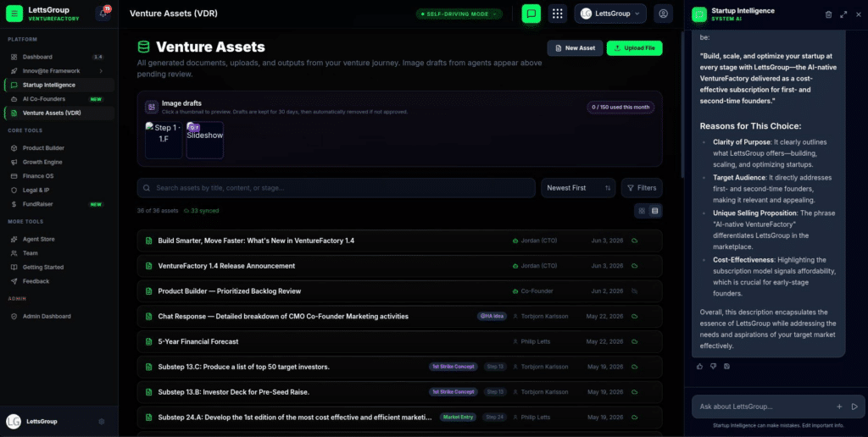
Task: Open Getting Started guide
Action: coord(58,267)
